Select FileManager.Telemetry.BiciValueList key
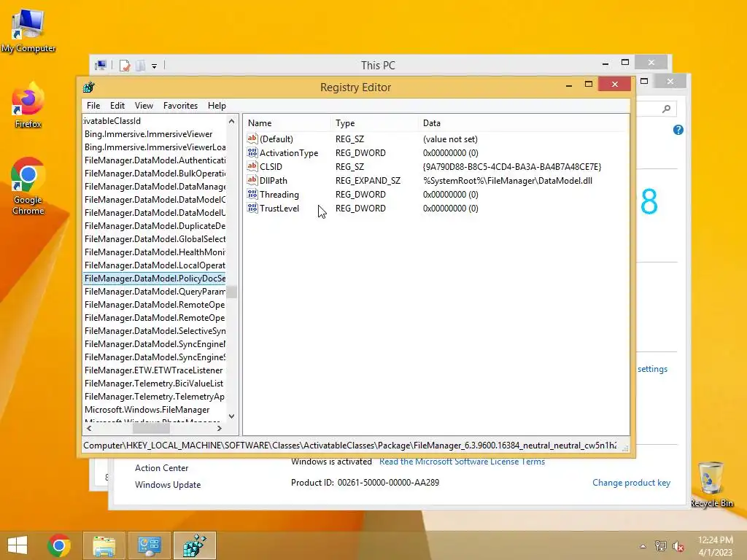 click(154, 384)
